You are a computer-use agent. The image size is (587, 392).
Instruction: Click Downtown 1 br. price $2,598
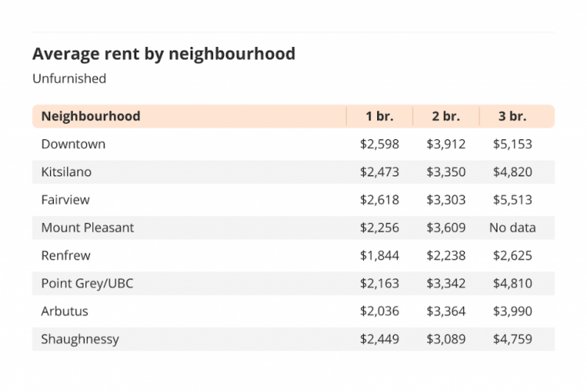coord(380,144)
